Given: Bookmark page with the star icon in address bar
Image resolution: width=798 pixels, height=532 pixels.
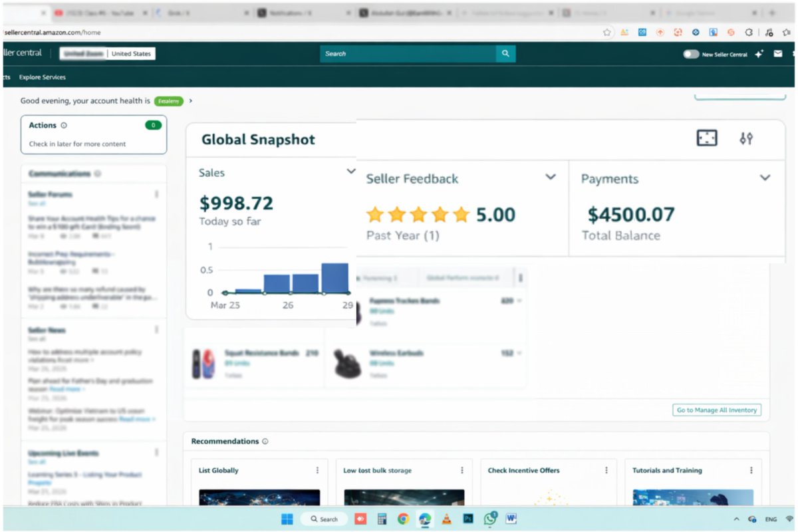Looking at the screenshot, I should pos(607,32).
